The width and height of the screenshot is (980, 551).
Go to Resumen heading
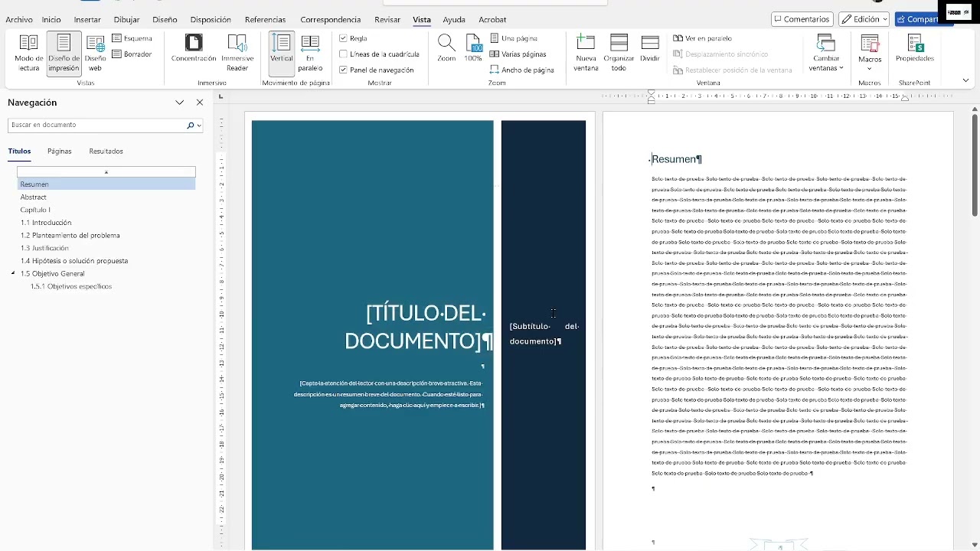[x=106, y=184]
